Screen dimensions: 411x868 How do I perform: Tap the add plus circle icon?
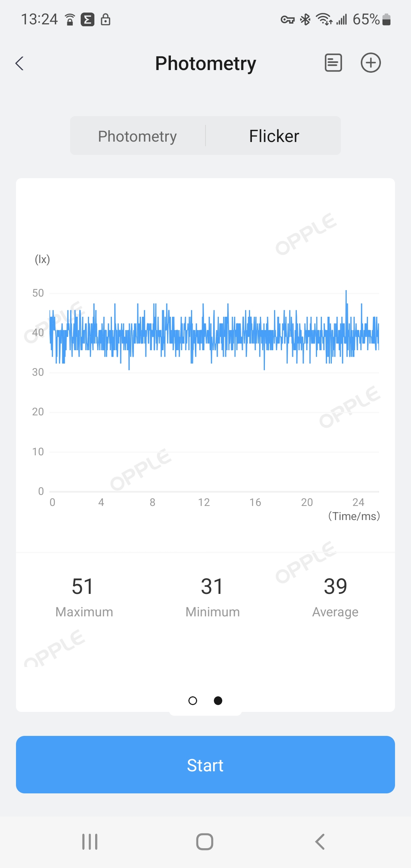click(371, 63)
